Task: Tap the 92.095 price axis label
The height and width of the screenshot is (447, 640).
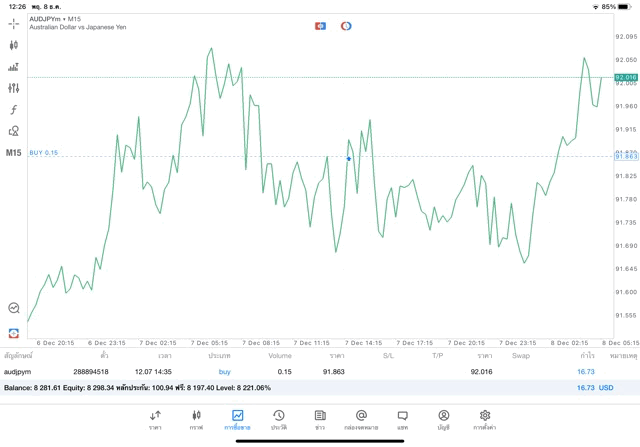Action: pyautogui.click(x=626, y=37)
